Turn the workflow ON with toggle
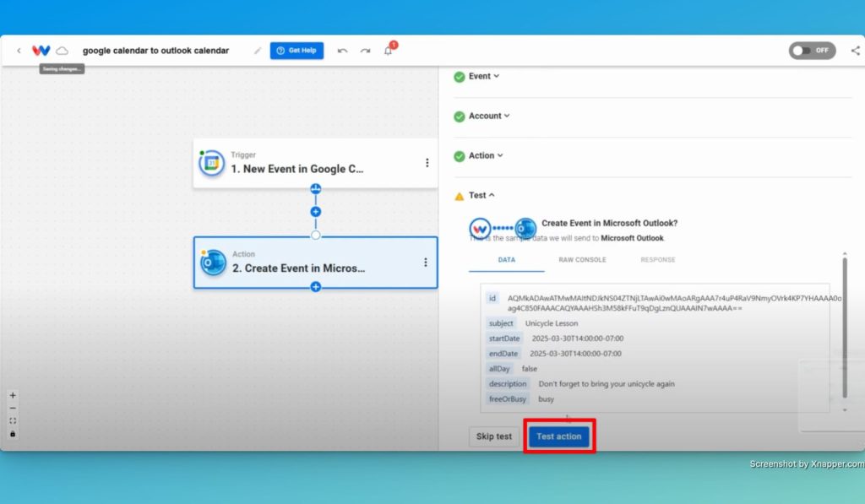This screenshot has width=865, height=504. 812,51
